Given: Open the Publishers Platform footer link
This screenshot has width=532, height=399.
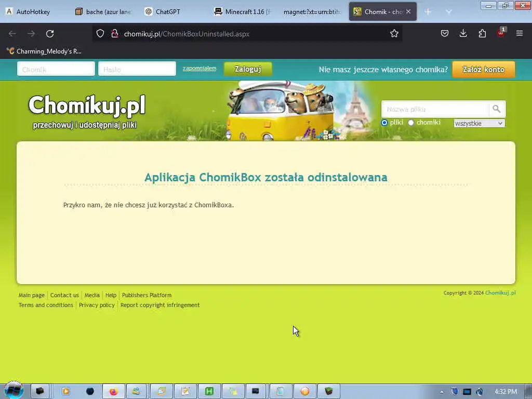Looking at the screenshot, I should [147, 295].
